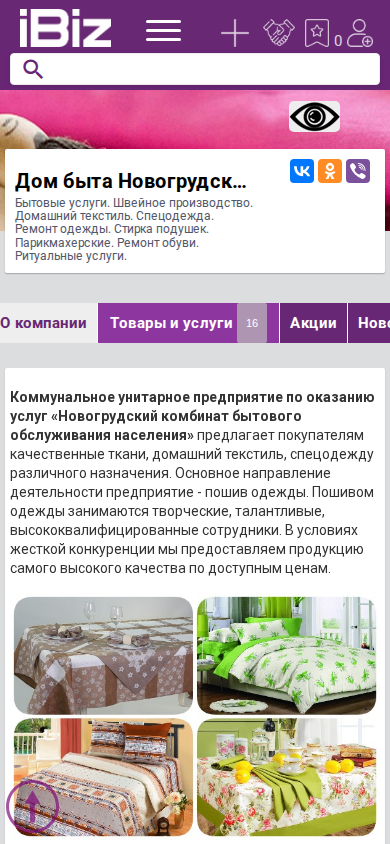This screenshot has width=390, height=844.
Task: Click the scroll-to-top arrow button
Action: 32,806
